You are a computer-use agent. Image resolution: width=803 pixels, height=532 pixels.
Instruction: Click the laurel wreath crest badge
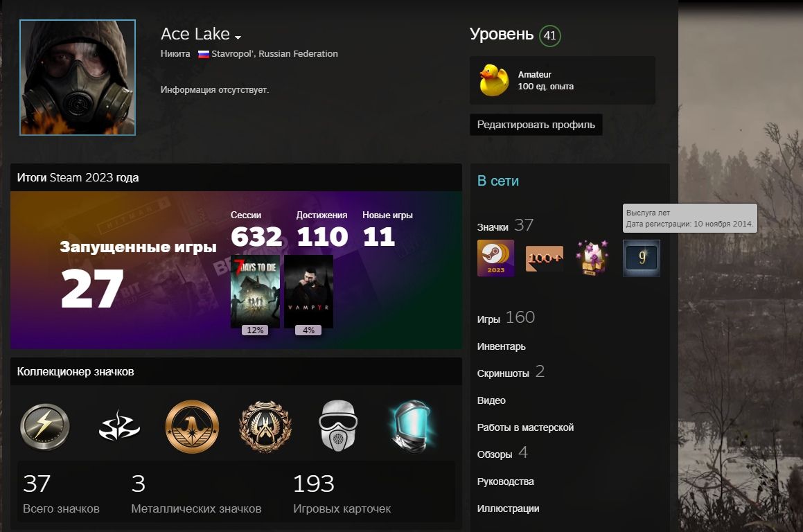(x=265, y=427)
